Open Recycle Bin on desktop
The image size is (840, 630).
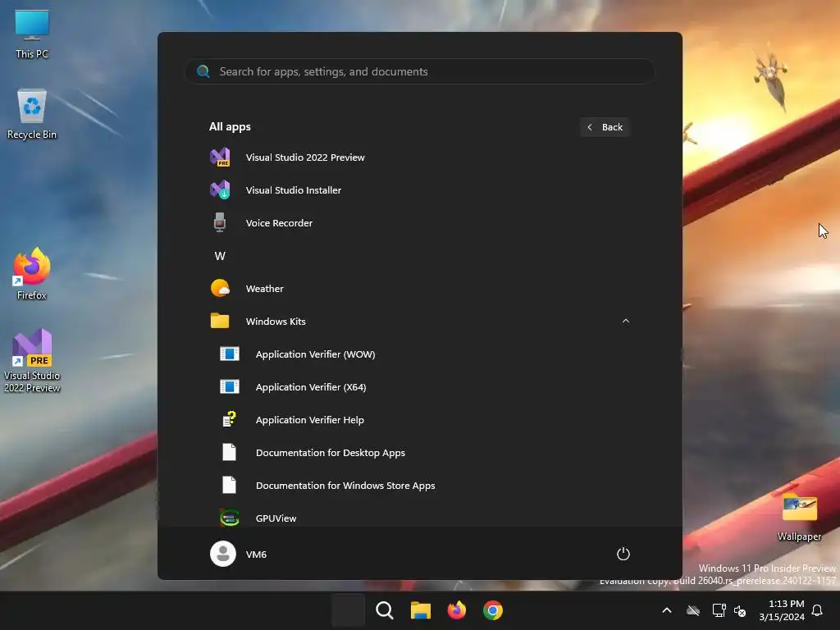[32, 115]
